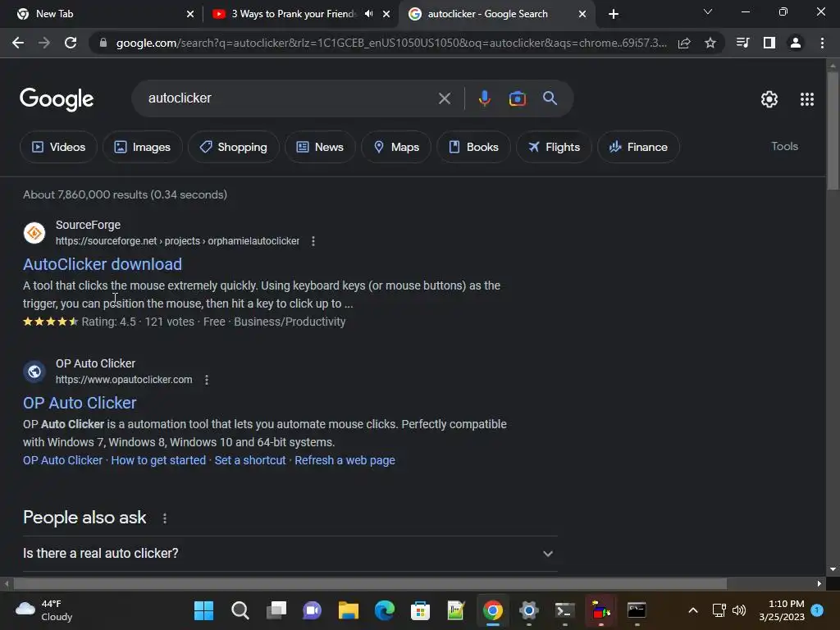Open 'Set a shortcut' sitelink
Viewport: 840px width, 630px height.
coord(250,460)
